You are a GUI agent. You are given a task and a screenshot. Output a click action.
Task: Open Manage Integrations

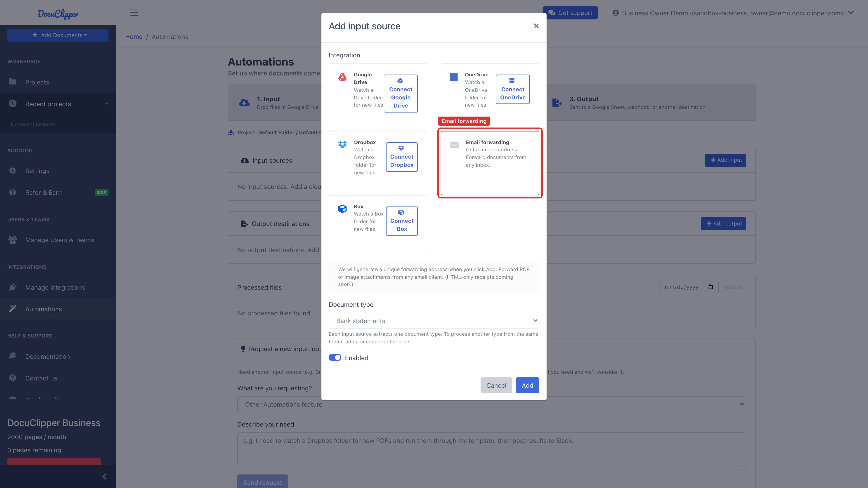click(x=58, y=287)
